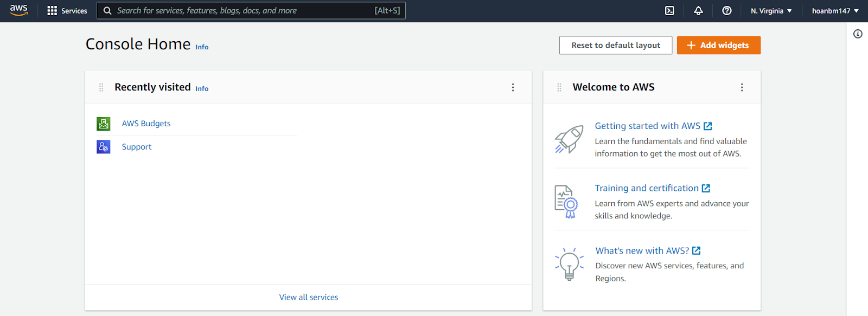Click the AWS logo in top bar

[x=19, y=10]
